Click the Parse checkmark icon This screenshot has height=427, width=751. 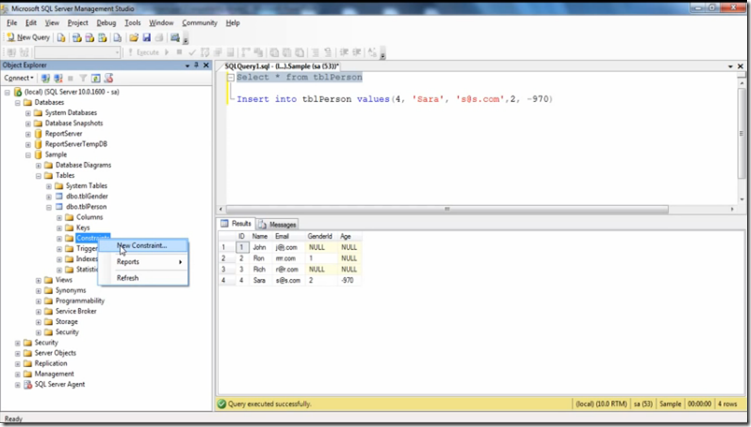coord(192,52)
